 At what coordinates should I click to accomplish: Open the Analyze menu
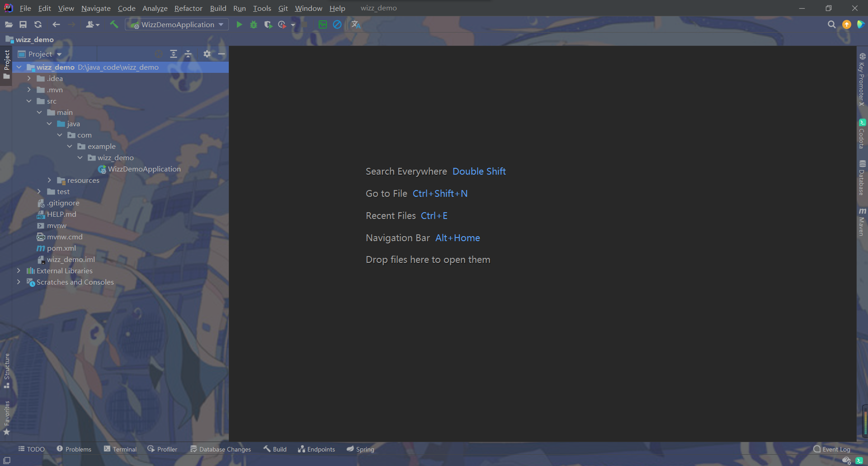[155, 8]
